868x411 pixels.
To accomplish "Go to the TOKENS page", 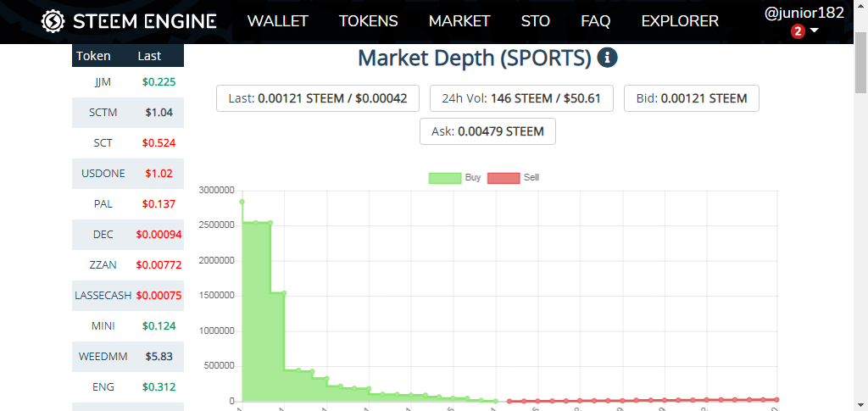I will click(x=368, y=21).
